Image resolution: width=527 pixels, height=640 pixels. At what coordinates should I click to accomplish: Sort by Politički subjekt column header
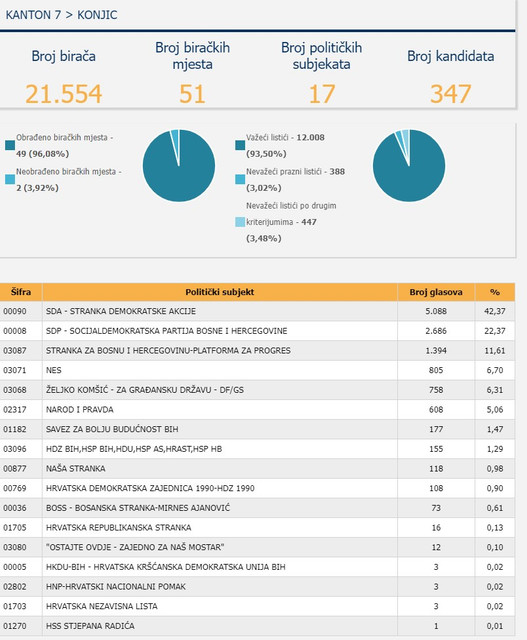[x=220, y=292]
